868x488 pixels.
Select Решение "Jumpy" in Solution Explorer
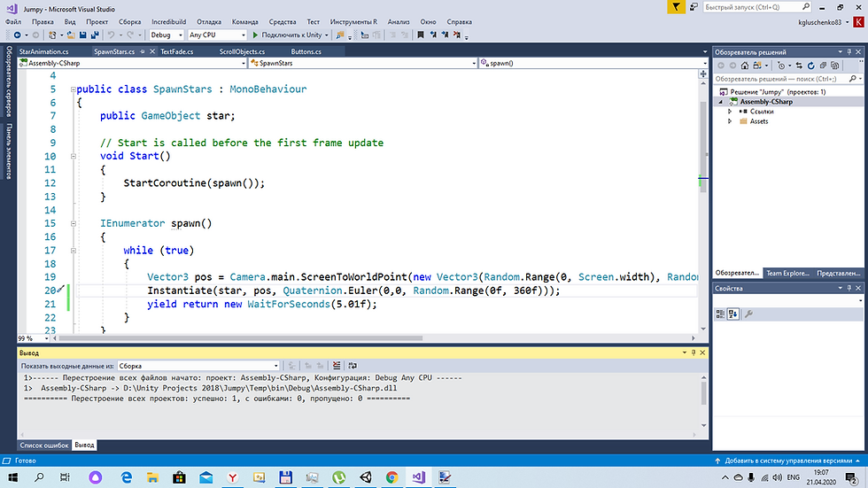click(778, 92)
